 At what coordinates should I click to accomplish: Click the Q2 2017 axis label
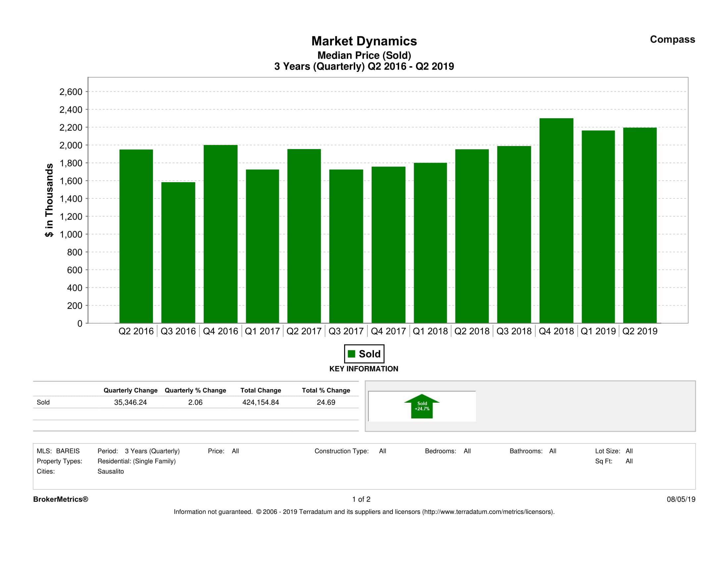(304, 331)
